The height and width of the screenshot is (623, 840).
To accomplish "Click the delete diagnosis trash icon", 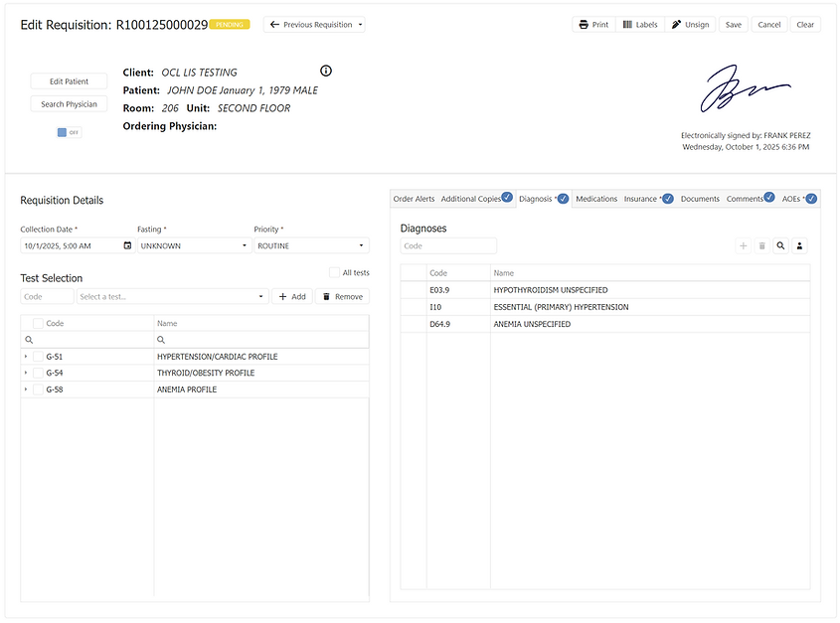I will pyautogui.click(x=761, y=245).
